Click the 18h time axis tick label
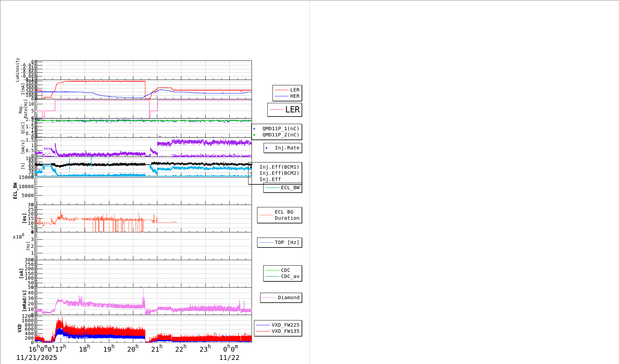619x364 pixels. click(x=85, y=349)
